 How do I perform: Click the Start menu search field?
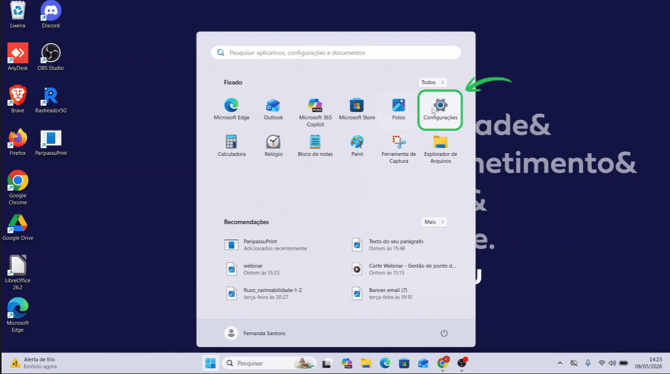coord(336,53)
